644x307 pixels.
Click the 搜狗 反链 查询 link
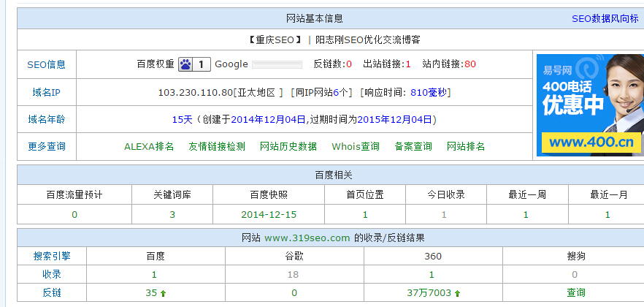[x=576, y=292]
